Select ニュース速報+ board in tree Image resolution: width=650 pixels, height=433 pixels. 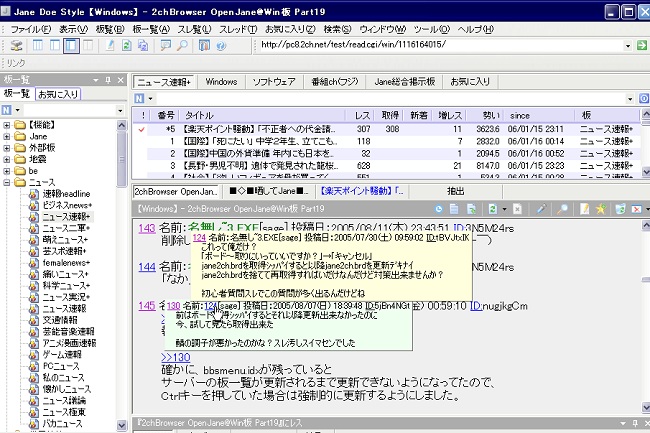[x=66, y=217]
